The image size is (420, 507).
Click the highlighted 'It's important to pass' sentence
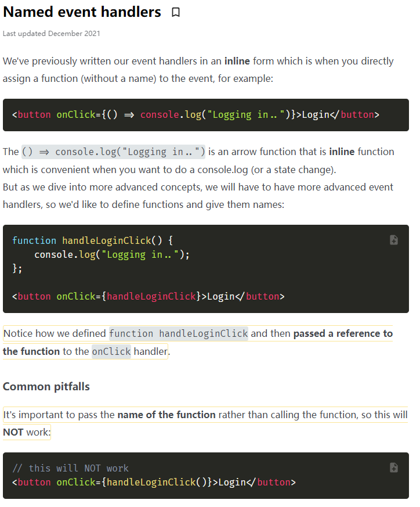pyautogui.click(x=59, y=415)
